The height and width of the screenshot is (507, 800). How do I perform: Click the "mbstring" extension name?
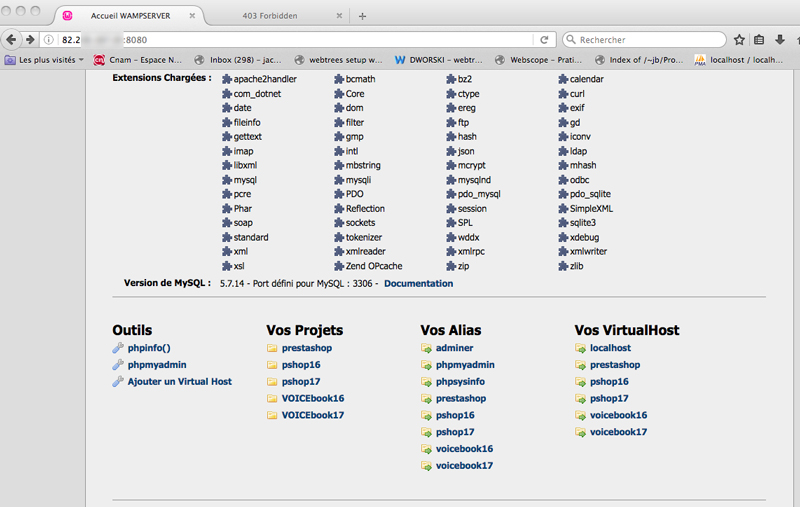(363, 165)
